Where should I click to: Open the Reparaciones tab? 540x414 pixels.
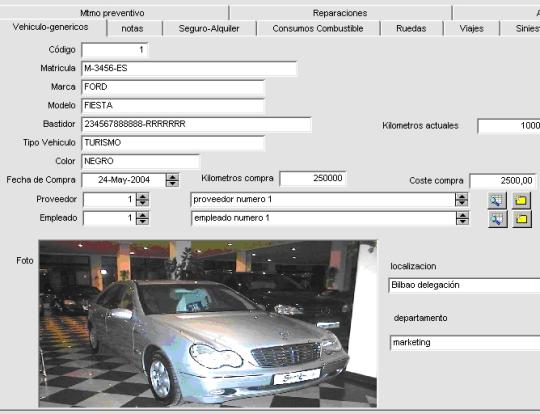340,13
